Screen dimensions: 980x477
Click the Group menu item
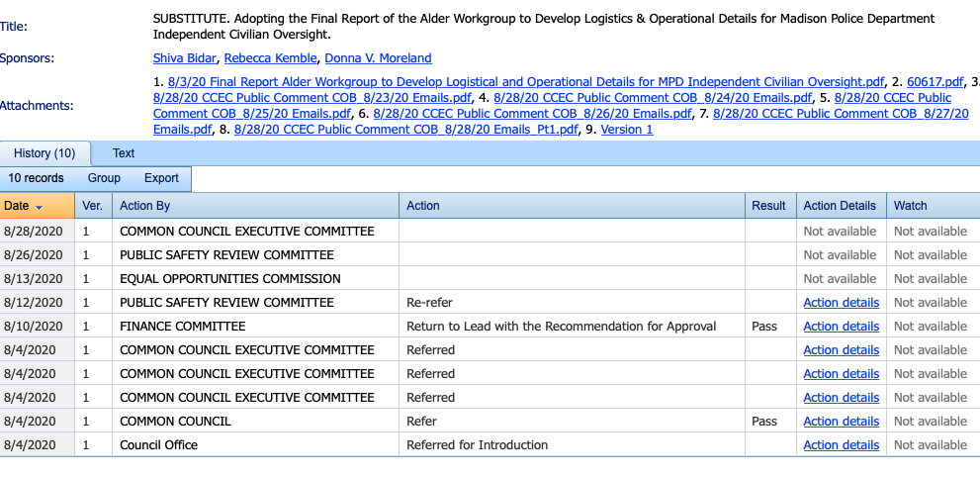[104, 178]
